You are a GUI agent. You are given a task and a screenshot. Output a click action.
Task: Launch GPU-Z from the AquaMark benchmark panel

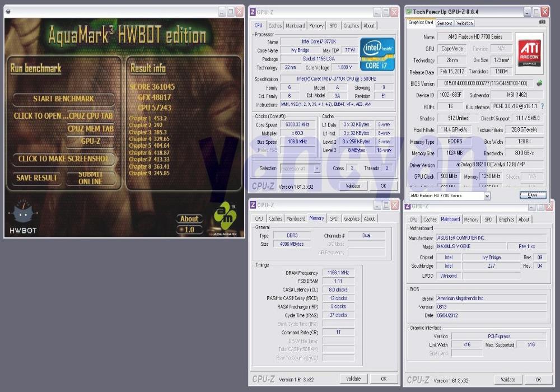90,141
